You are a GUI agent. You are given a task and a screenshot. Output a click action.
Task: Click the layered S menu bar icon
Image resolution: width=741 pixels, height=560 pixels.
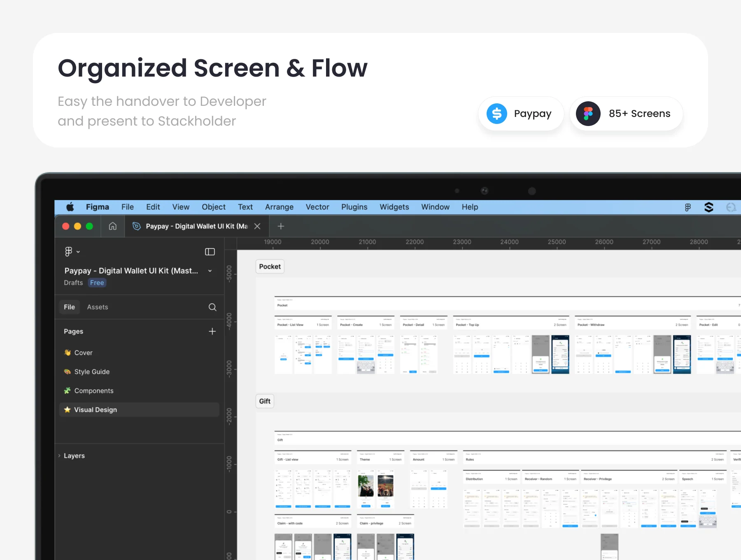pyautogui.click(x=708, y=208)
